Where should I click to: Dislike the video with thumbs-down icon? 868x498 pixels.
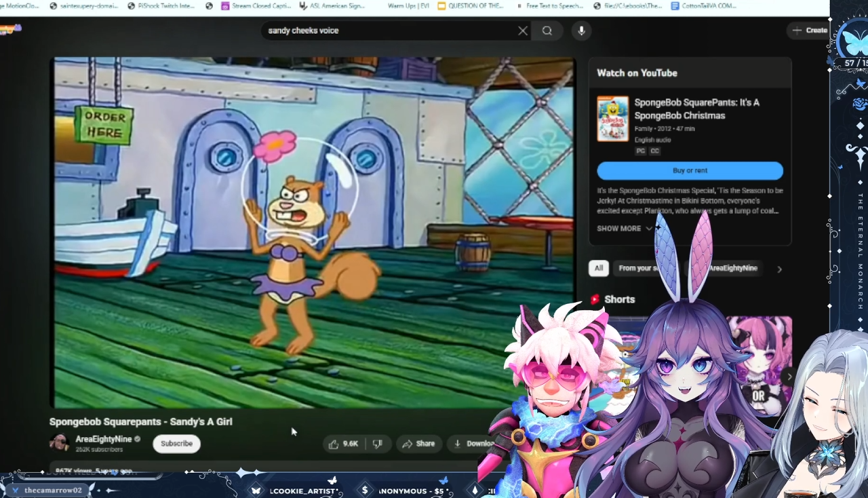tap(378, 444)
